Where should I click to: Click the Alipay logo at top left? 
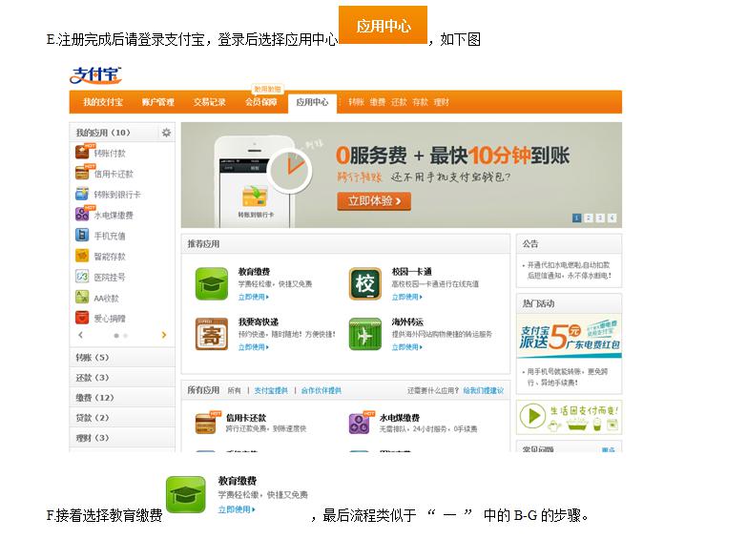pyautogui.click(x=95, y=74)
